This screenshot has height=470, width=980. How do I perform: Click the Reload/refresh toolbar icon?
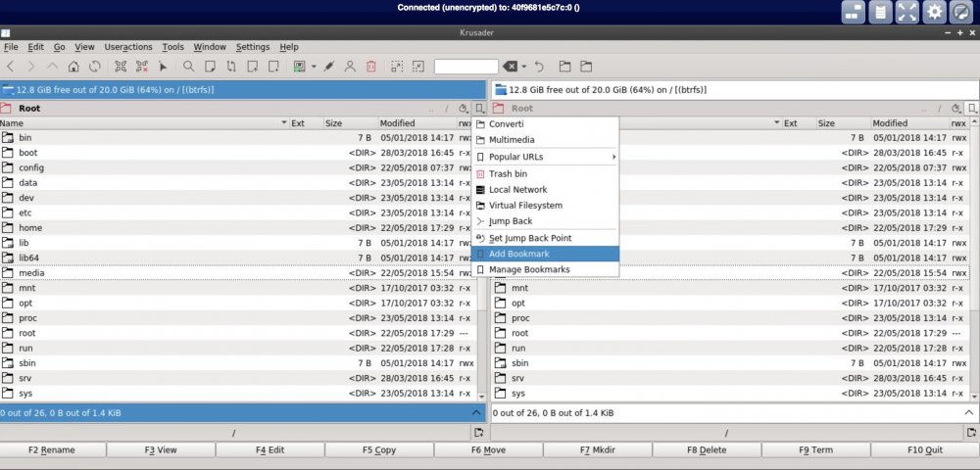94,67
